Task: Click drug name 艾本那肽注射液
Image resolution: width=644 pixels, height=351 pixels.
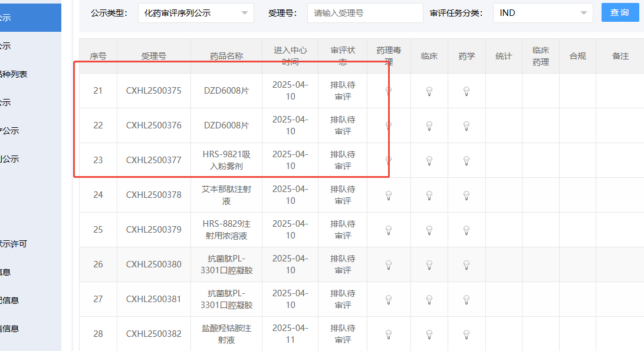Action: pos(226,195)
